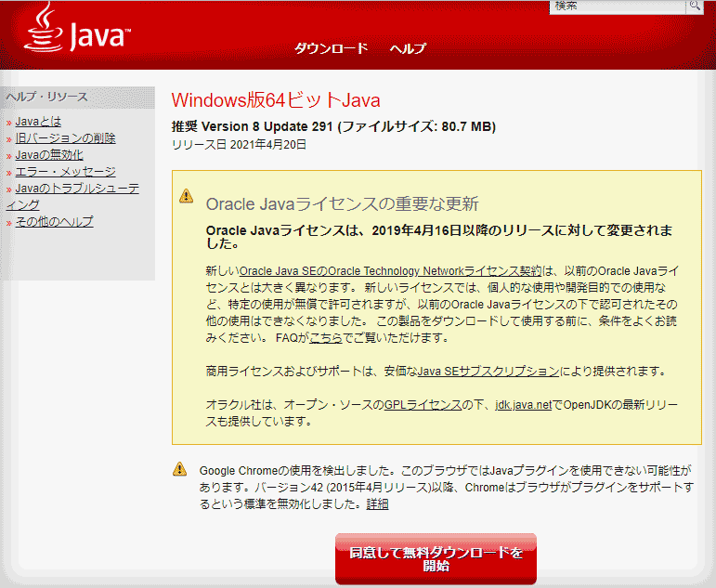Image resolution: width=716 pixels, height=588 pixels.
Task: Open the 旧バージョンの削除 link
Action: 65,138
